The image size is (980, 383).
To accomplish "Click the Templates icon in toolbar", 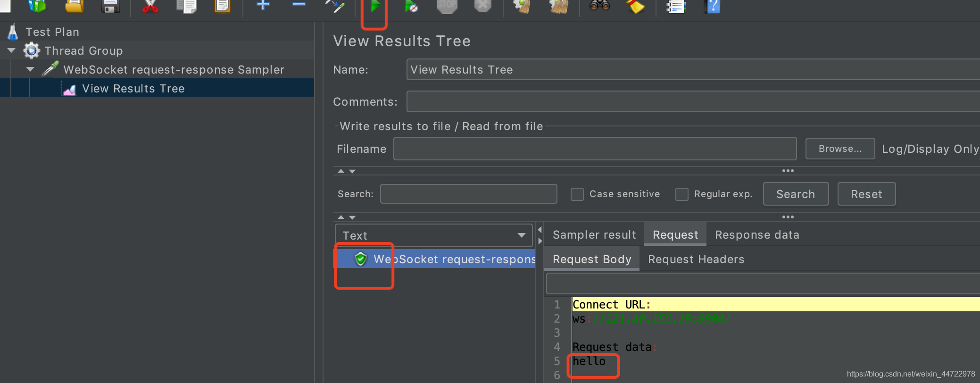I will click(x=37, y=6).
